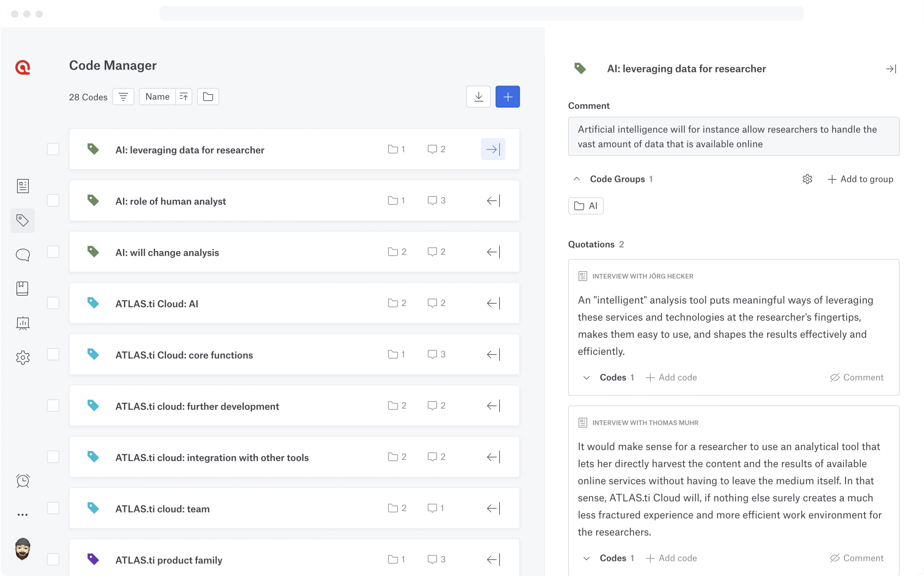Screen dimensions: 924x576
Task: Click the download export codes icon
Action: coord(478,97)
